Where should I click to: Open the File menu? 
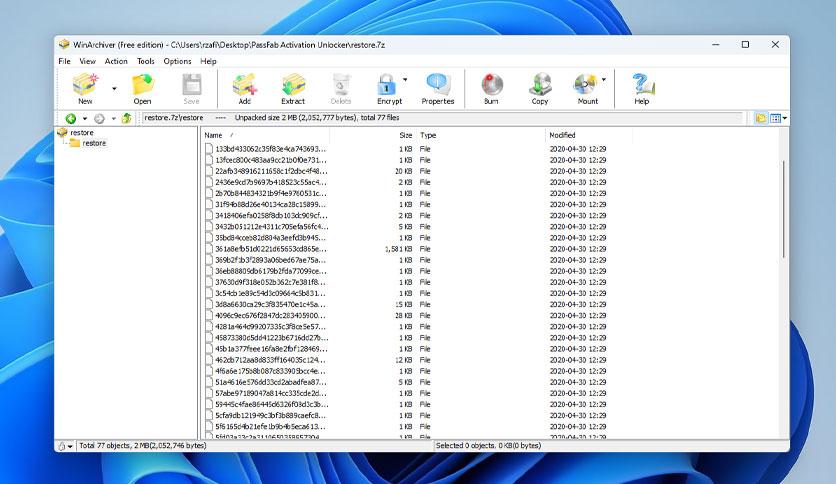[64, 61]
